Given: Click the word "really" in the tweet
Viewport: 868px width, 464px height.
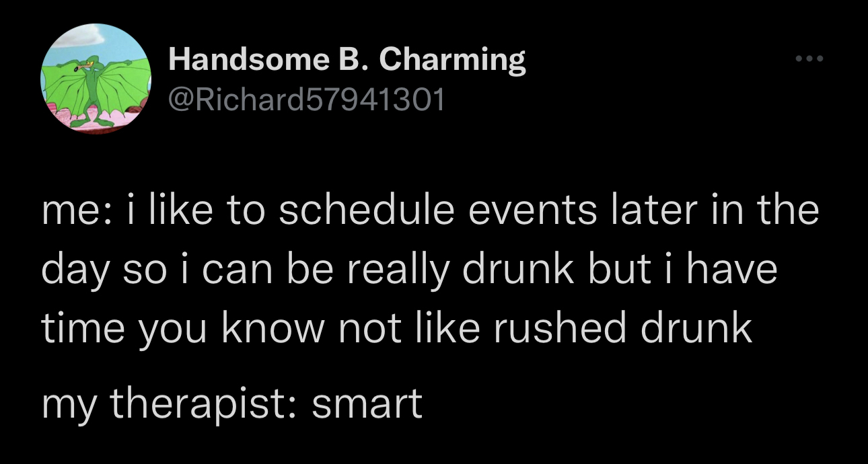Looking at the screenshot, I should [404, 270].
